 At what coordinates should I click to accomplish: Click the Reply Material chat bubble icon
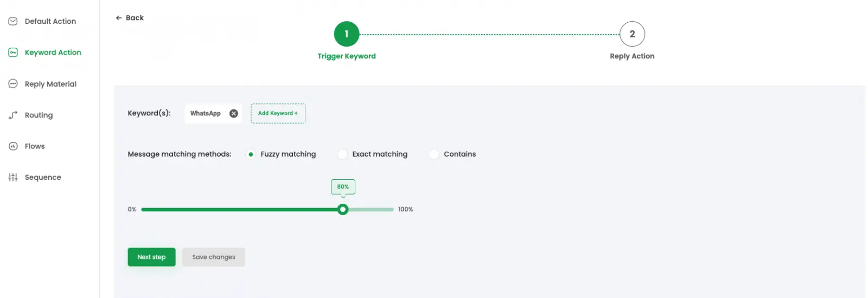click(13, 84)
